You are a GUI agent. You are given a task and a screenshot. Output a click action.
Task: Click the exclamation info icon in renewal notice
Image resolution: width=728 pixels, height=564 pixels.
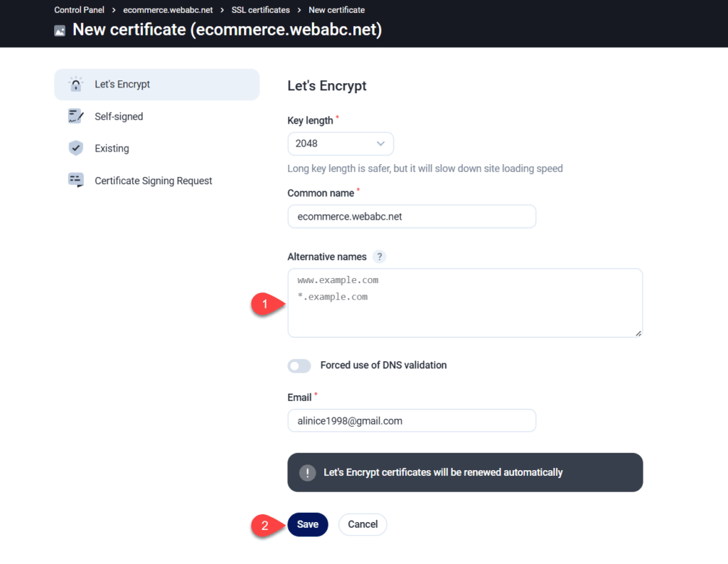(307, 473)
